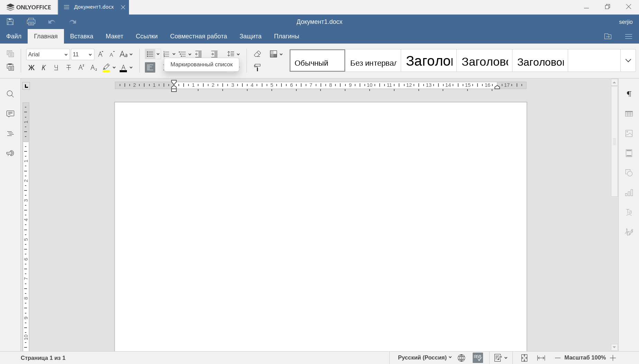The width and height of the screenshot is (639, 364).
Task: Open paragraph shading color dropdown
Action: [x=276, y=54]
